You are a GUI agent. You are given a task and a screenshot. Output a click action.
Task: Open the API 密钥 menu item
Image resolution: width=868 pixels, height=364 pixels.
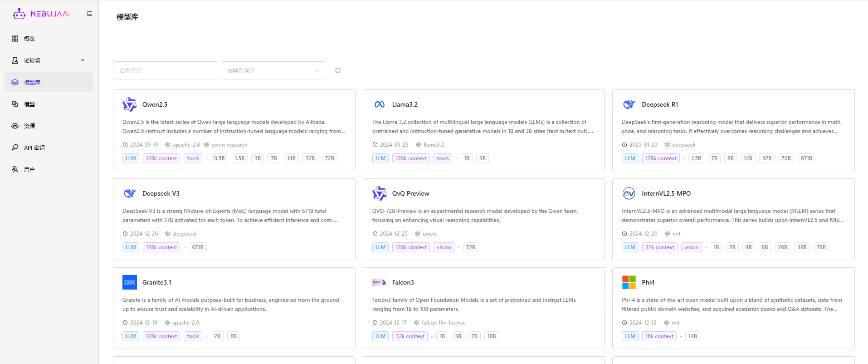coord(34,148)
